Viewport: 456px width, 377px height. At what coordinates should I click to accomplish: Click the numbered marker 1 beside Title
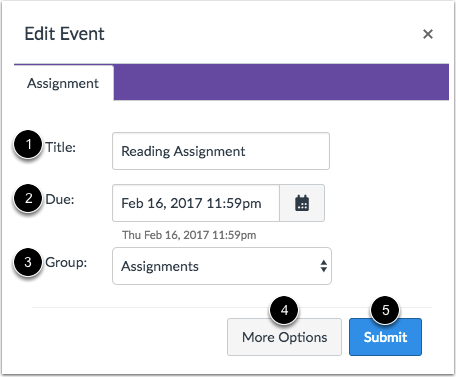[x=28, y=144]
